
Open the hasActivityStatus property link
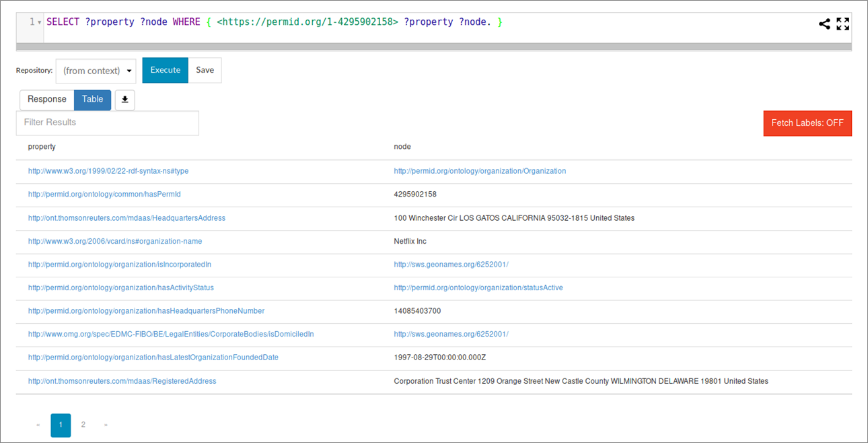121,287
